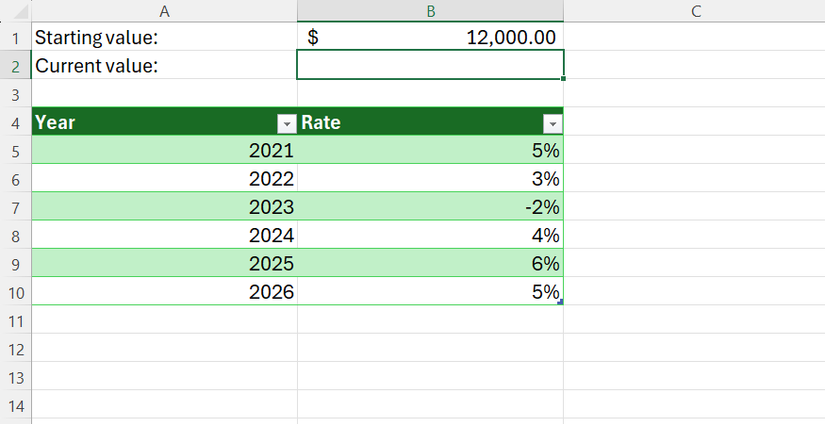Select the 4% rate cell
Screen dimensions: 825x424
tap(430, 235)
